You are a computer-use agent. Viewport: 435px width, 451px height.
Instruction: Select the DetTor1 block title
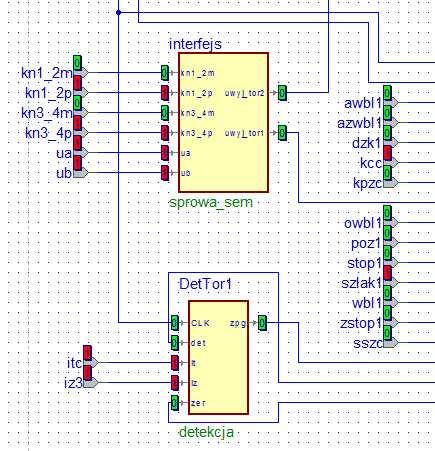coord(205,284)
